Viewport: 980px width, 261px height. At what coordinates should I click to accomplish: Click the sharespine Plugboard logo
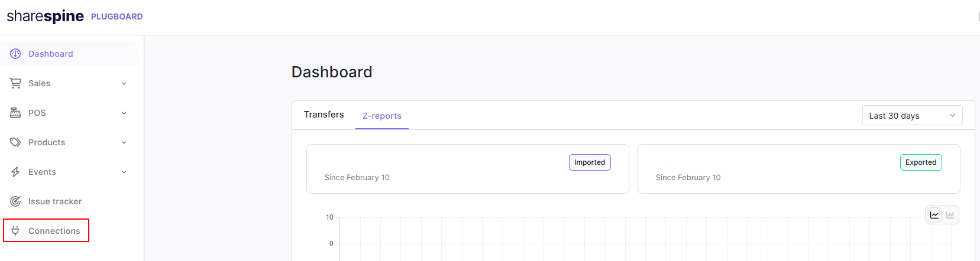tap(75, 16)
